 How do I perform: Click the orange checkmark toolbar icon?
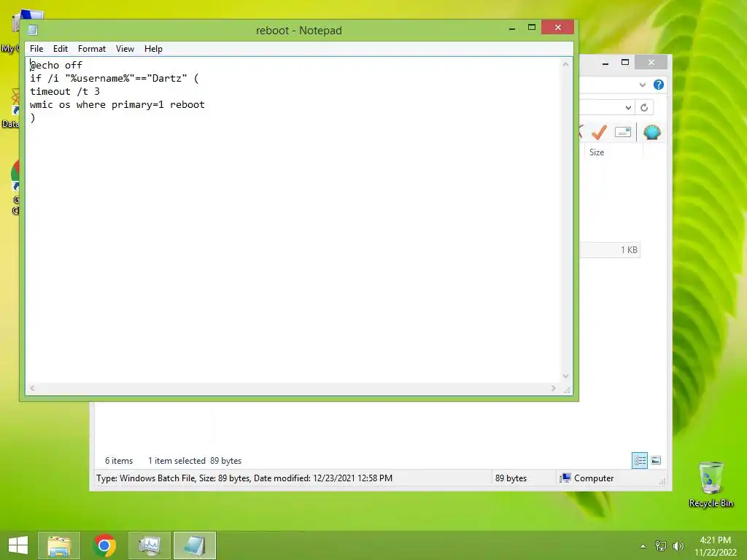[x=599, y=132]
